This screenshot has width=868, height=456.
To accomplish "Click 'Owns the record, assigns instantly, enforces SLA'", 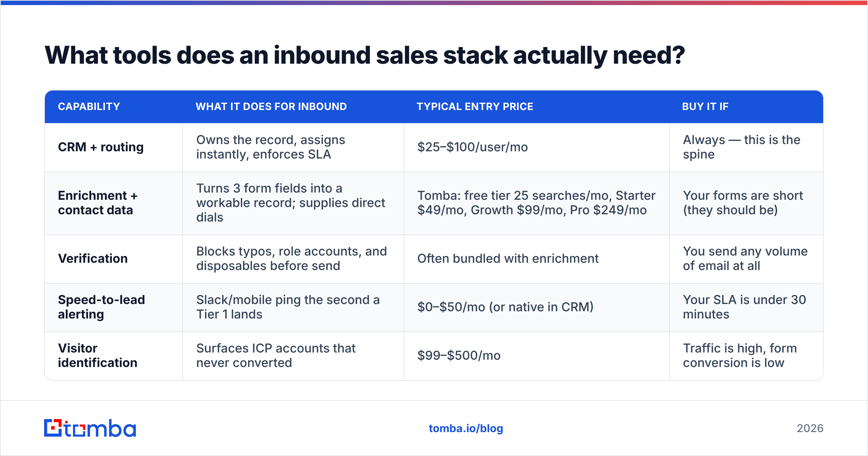I will click(271, 147).
